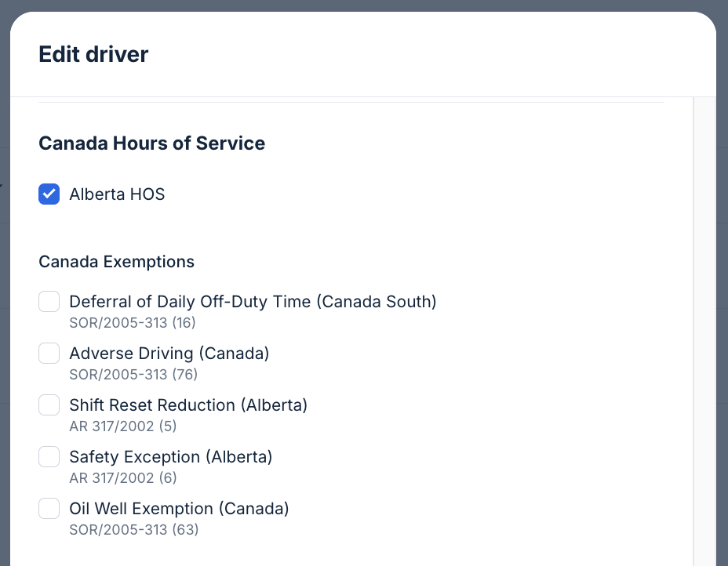Tick the Adverse Driving (Canada) checkbox
The image size is (728, 566).
pos(49,353)
